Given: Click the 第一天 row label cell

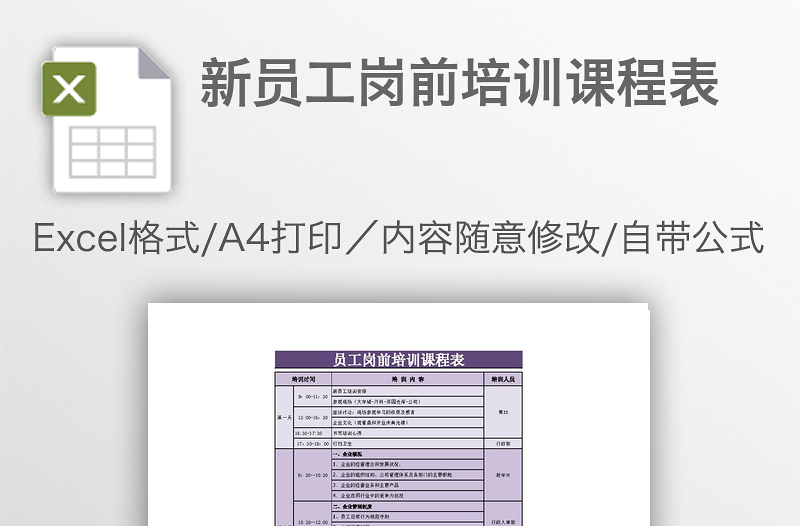Looking at the screenshot, I should tap(284, 417).
